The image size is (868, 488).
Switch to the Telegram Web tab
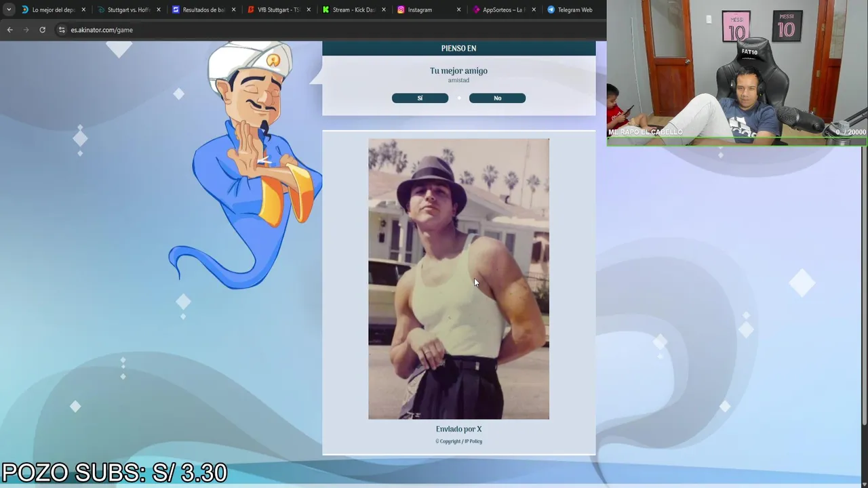[x=573, y=9]
